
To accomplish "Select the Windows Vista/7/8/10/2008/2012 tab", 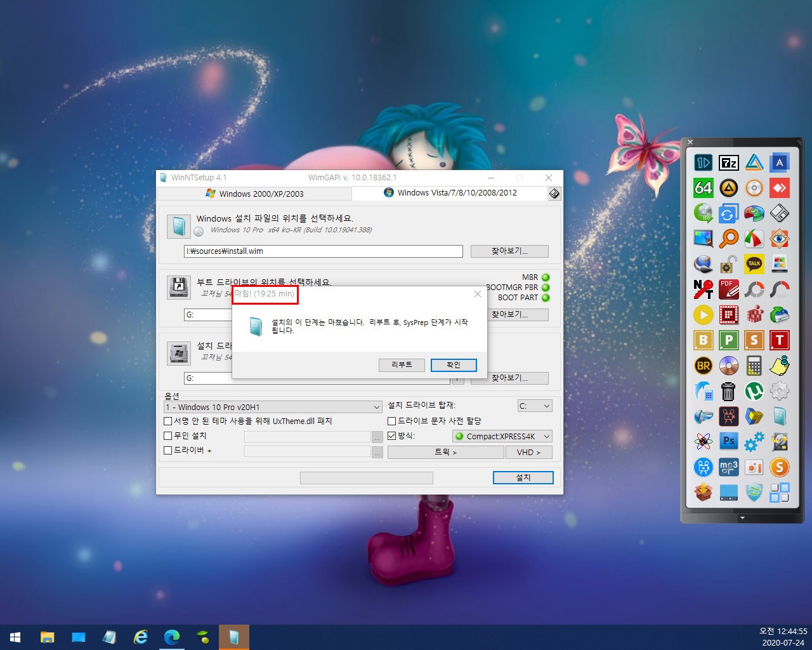I will pos(450,193).
